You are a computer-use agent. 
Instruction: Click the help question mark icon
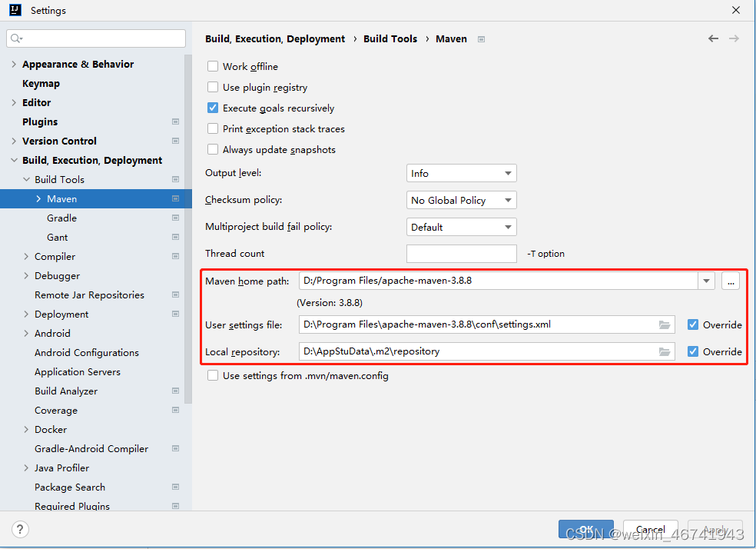coord(20,529)
